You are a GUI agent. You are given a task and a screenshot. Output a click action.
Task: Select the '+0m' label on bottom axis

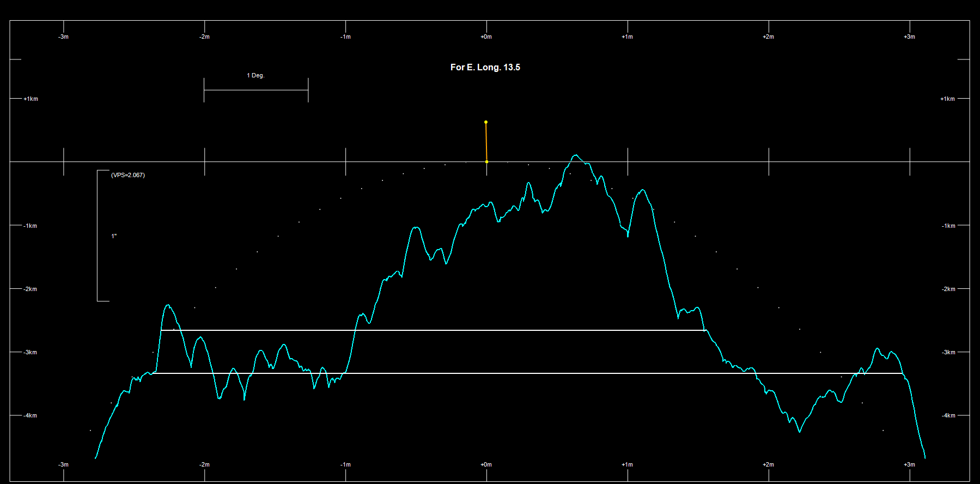[x=486, y=464]
